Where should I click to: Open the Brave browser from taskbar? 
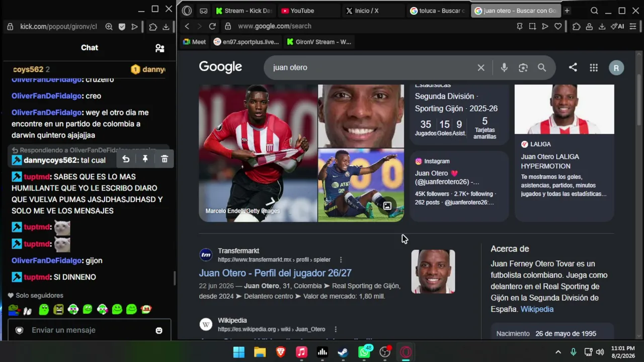point(281,352)
